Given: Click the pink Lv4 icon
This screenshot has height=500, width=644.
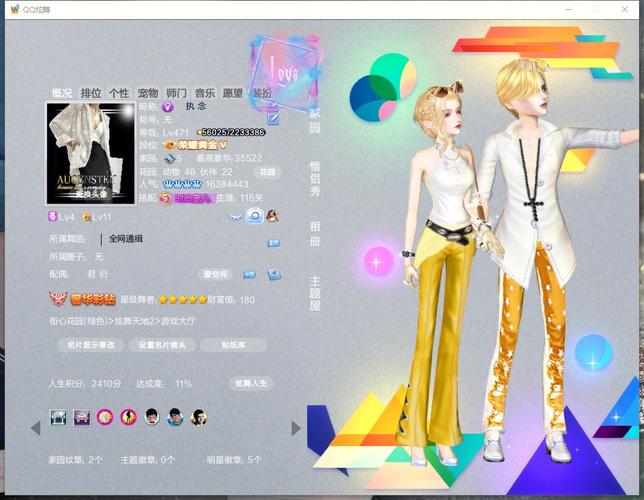Looking at the screenshot, I should tap(53, 217).
